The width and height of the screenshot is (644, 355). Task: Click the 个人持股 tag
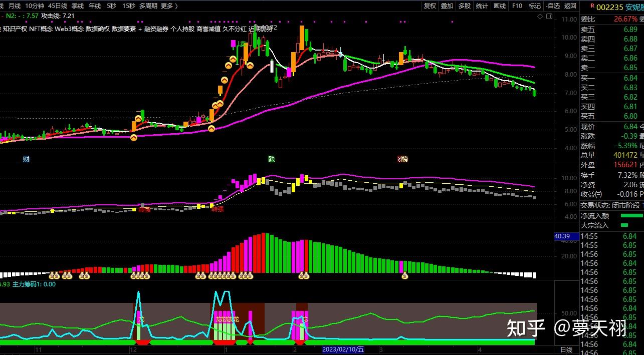click(182, 29)
